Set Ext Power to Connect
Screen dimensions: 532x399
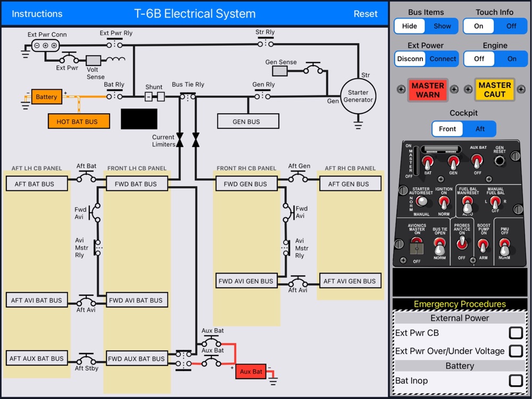coord(443,59)
